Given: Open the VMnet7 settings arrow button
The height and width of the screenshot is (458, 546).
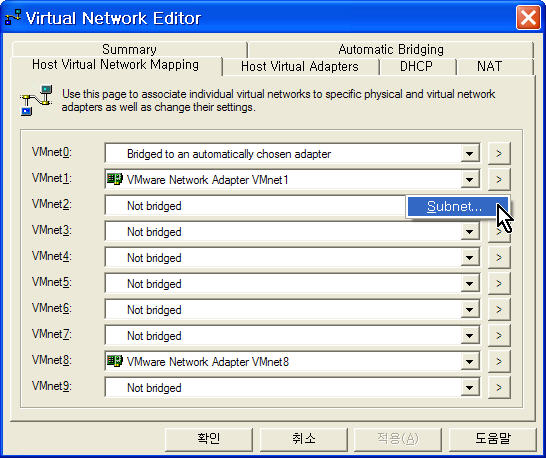Looking at the screenshot, I should pos(499,335).
